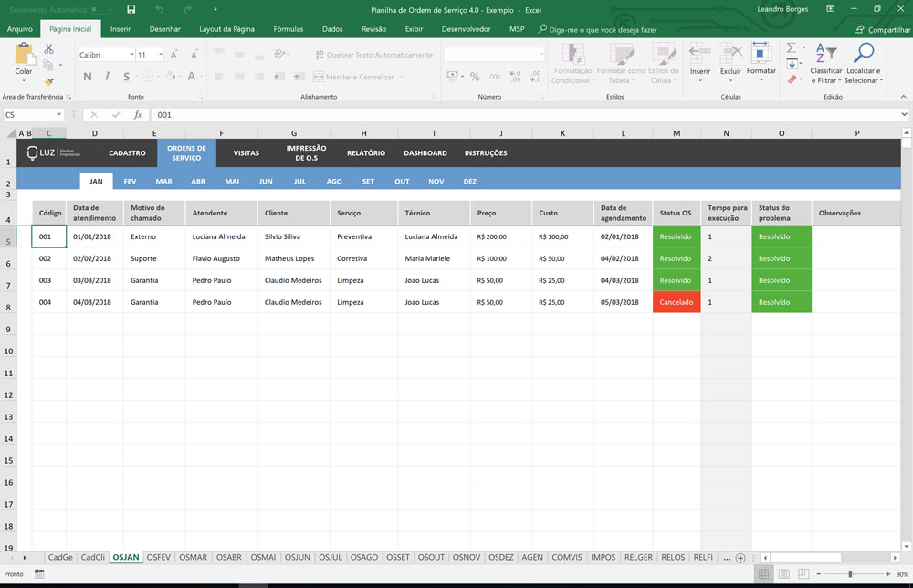
Task: Select the FEV month button
Action: click(x=130, y=182)
